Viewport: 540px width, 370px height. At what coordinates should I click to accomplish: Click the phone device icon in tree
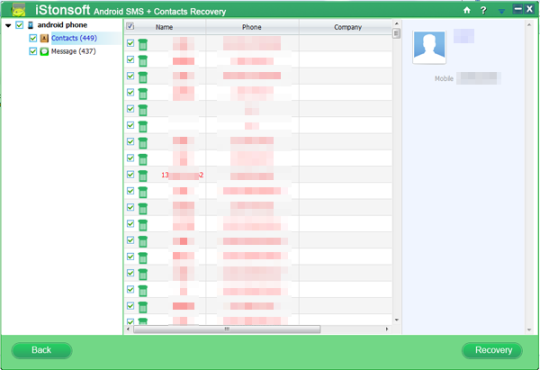tap(30, 25)
